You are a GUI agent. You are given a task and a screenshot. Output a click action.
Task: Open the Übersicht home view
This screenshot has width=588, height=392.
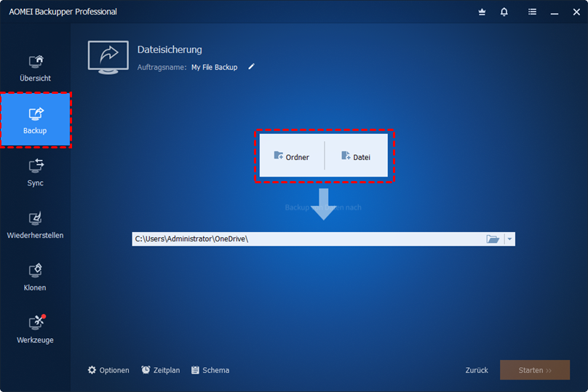click(x=35, y=68)
